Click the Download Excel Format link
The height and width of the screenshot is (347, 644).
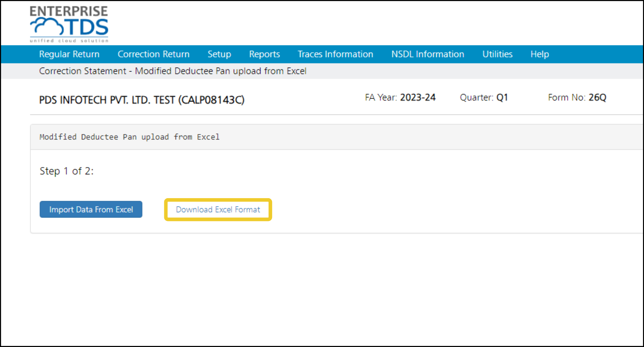pos(218,209)
